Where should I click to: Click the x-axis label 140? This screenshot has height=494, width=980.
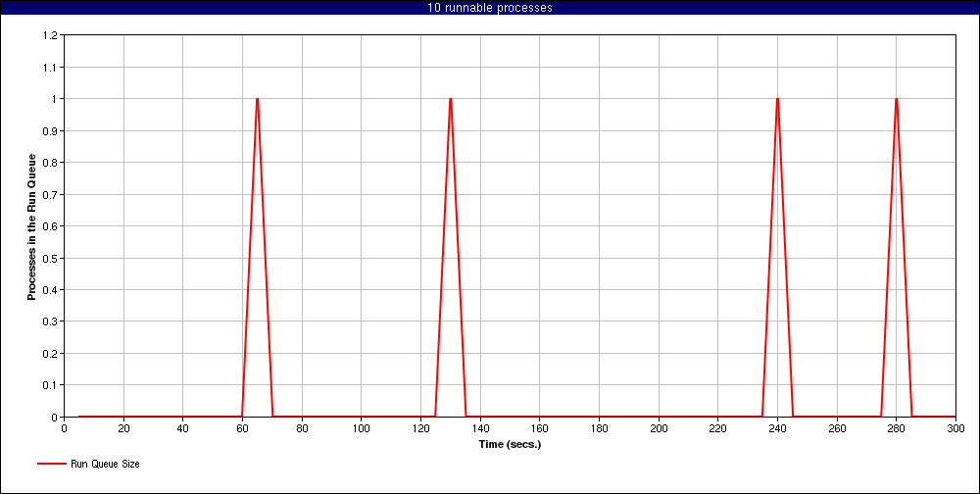coord(480,428)
